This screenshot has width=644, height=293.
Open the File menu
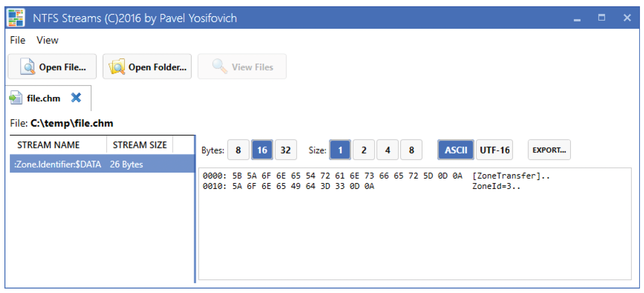pyautogui.click(x=18, y=40)
